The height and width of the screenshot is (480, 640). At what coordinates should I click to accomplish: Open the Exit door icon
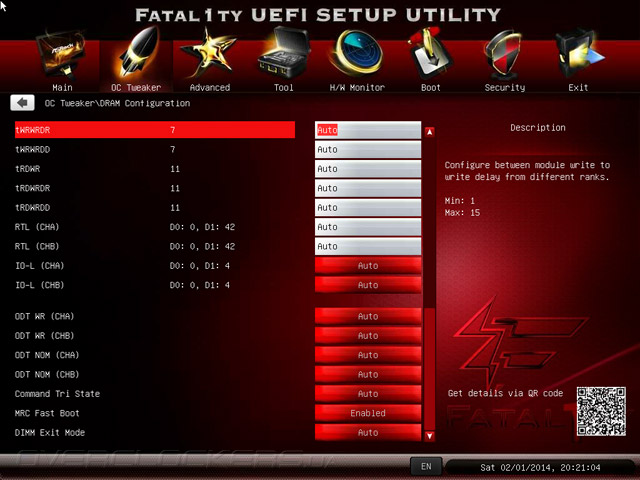579,53
